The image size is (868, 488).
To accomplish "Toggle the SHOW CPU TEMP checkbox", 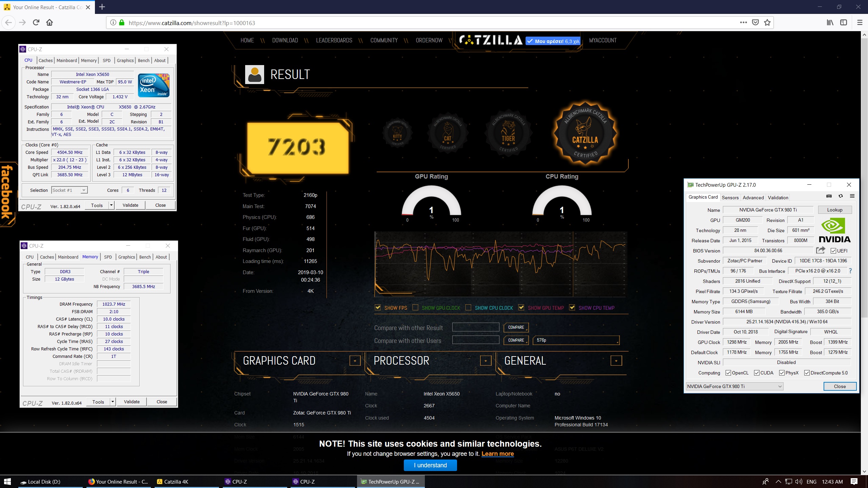I will tap(572, 307).
